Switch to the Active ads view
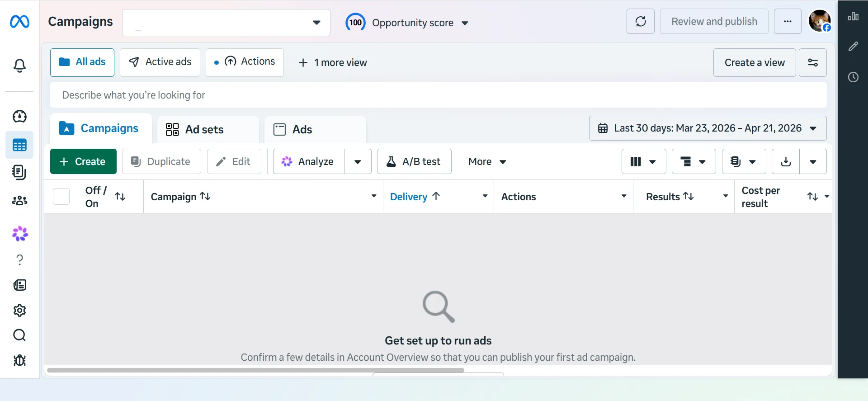The height and width of the screenshot is (401, 868). click(160, 62)
